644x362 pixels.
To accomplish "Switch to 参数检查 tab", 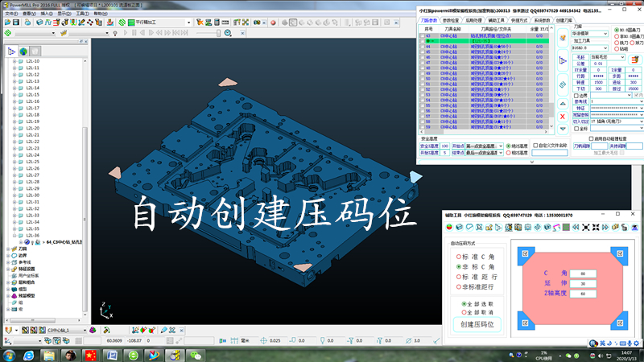I will point(451,21).
